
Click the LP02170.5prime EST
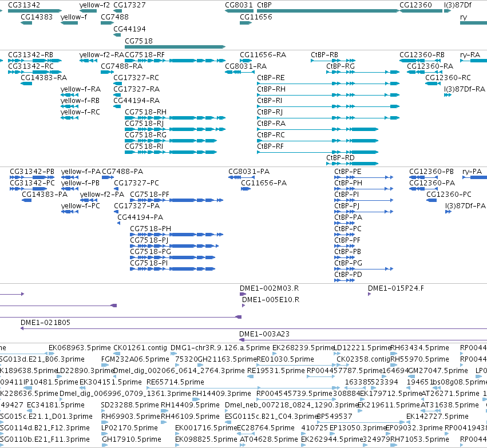(105, 433)
